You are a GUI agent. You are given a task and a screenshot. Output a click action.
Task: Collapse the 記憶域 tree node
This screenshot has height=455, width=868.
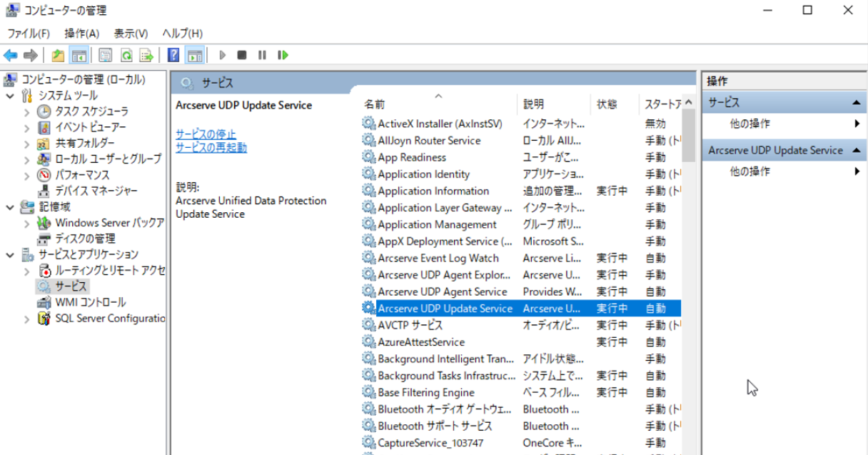pyautogui.click(x=10, y=207)
